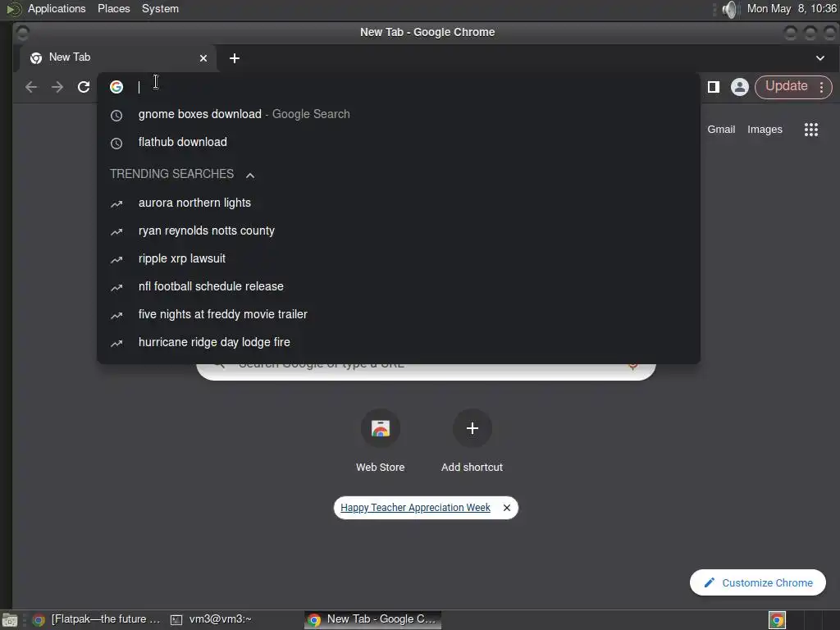Switch to the Flatpak Chrome window in taskbar
The height and width of the screenshot is (630, 840).
[97, 619]
